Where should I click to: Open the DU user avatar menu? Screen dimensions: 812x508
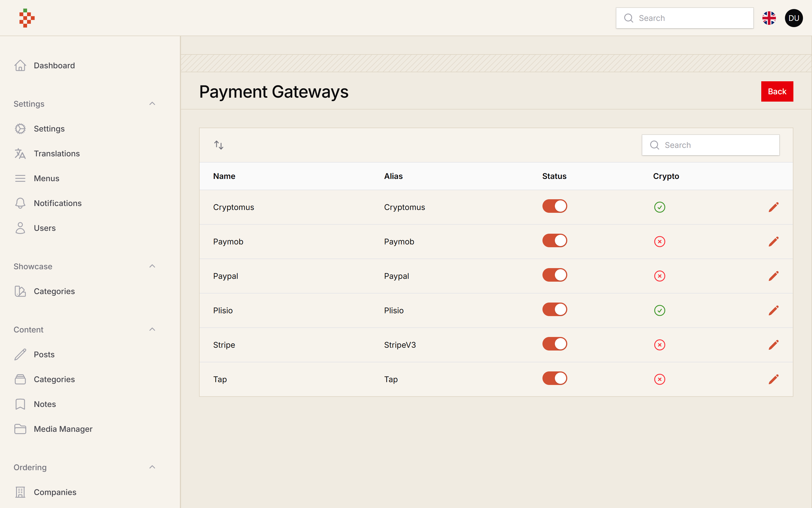click(x=794, y=18)
